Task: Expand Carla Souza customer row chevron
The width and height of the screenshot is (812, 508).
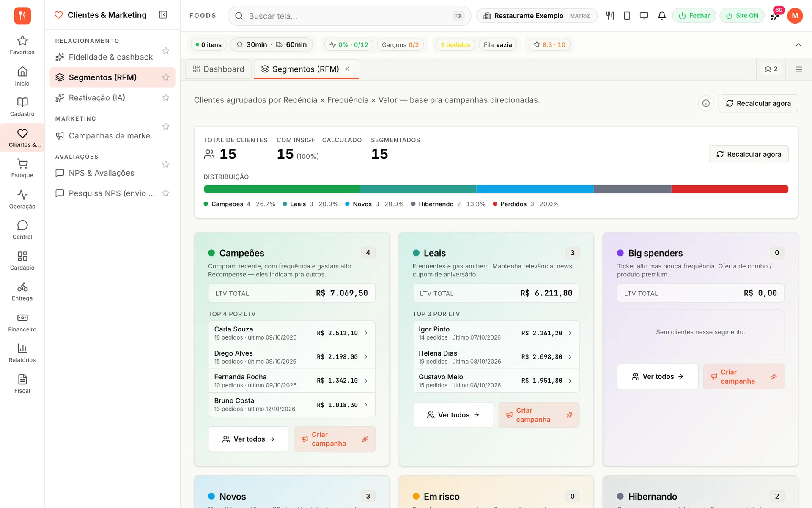Action: pos(366,333)
